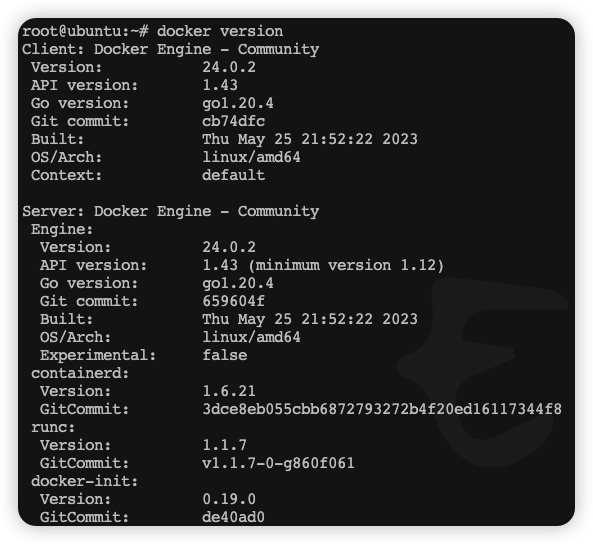Select runc GitCommit v1.1.7-0-g860f061
This screenshot has width=593, height=544.
click(x=278, y=463)
